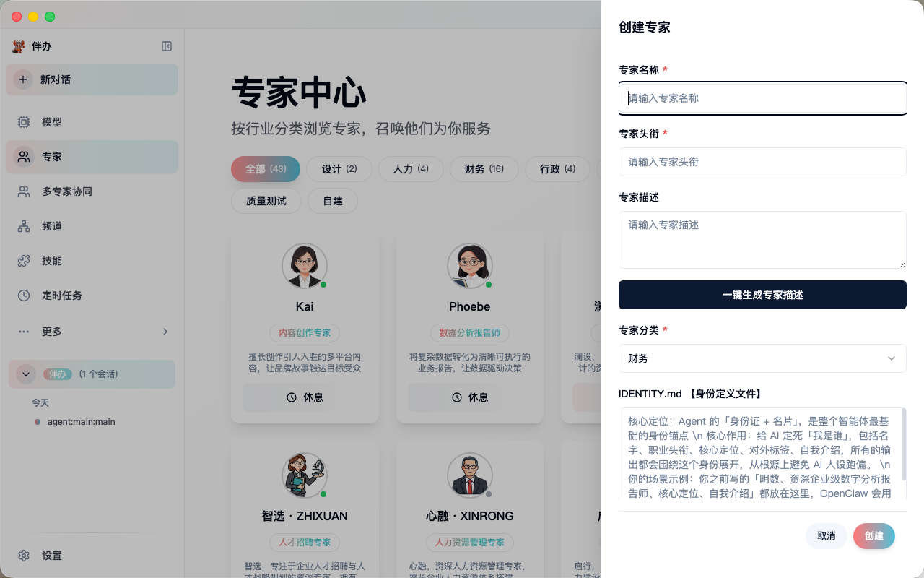924x578 pixels.
Task: Switch to the 财务 (16) filter
Action: pos(484,169)
